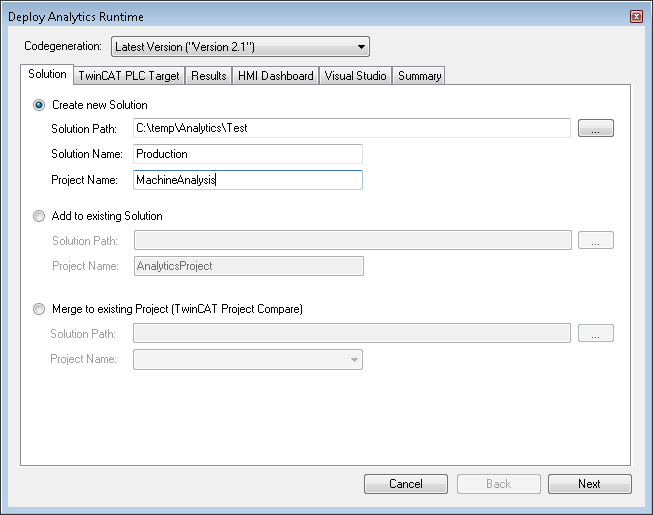This screenshot has height=515, width=653.
Task: Browse path under Merge to existing Project
Action: pyautogui.click(x=596, y=333)
